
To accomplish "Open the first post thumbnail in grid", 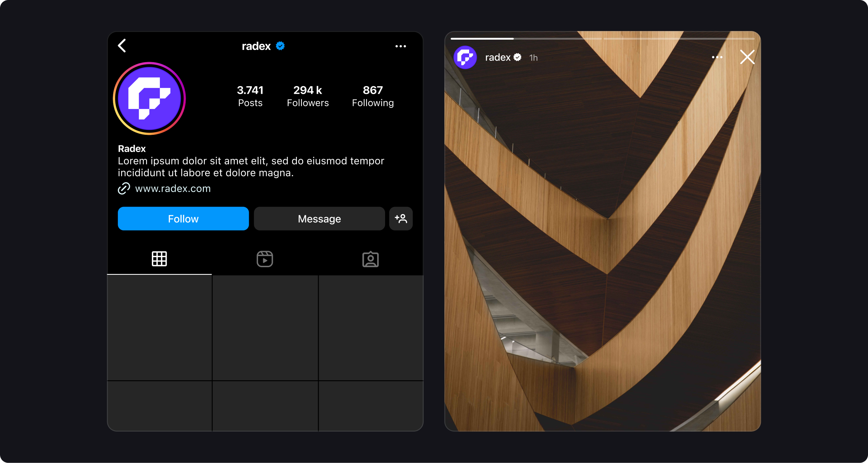I will [159, 328].
